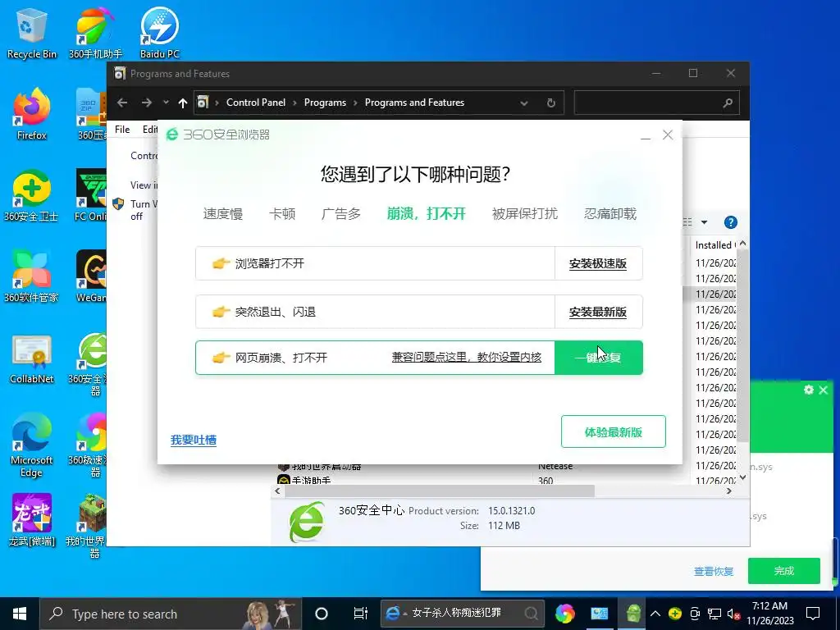Select the 浏览器打不开 option row
840x630 pixels.
[x=419, y=263]
